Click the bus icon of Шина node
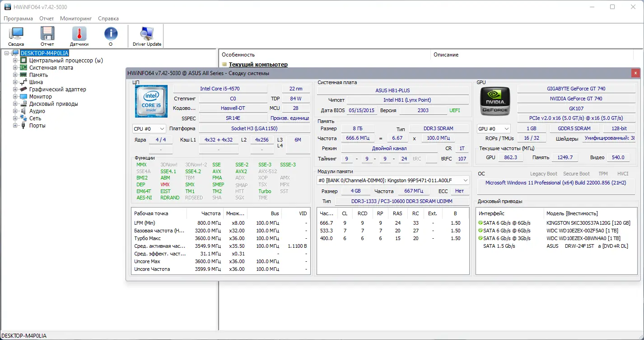The image size is (644, 340). pyautogui.click(x=23, y=82)
